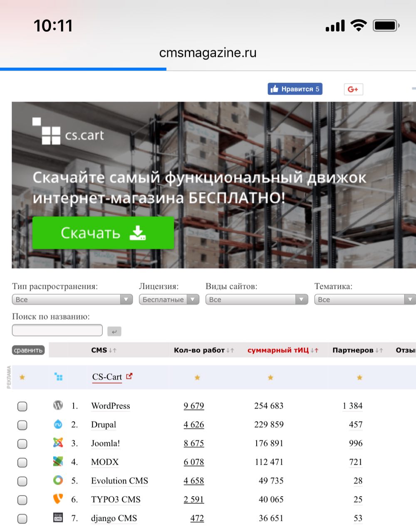The image size is (416, 532).
Task: Open the django CMS link
Action: (114, 518)
